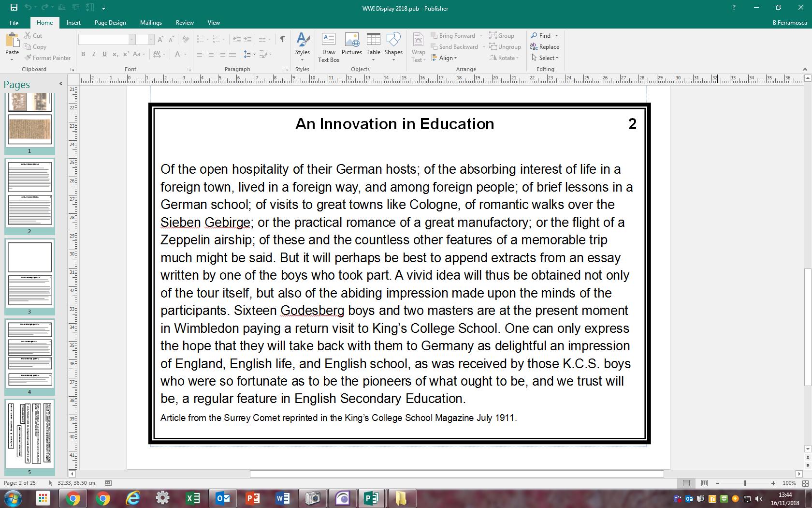This screenshot has width=812, height=508.
Task: Collapse the ribbon with the chevron
Action: tap(805, 69)
